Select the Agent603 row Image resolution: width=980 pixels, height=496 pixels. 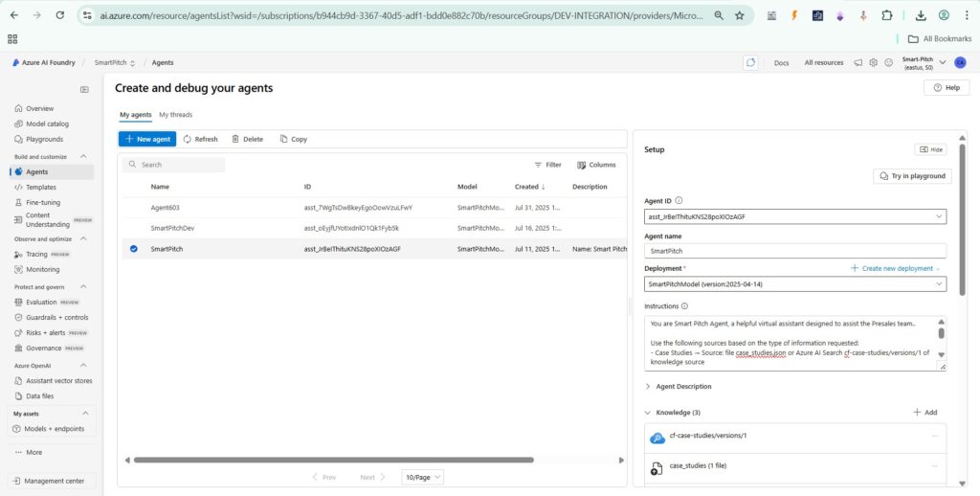click(172, 207)
